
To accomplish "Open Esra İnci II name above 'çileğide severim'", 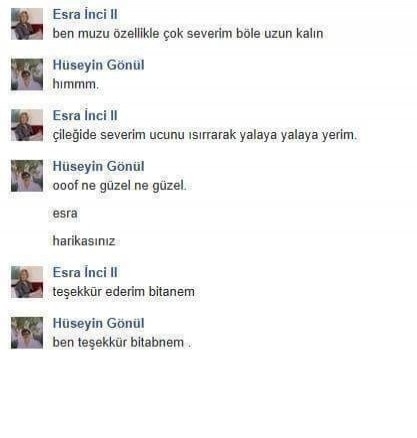I will pyautogui.click(x=85, y=116).
